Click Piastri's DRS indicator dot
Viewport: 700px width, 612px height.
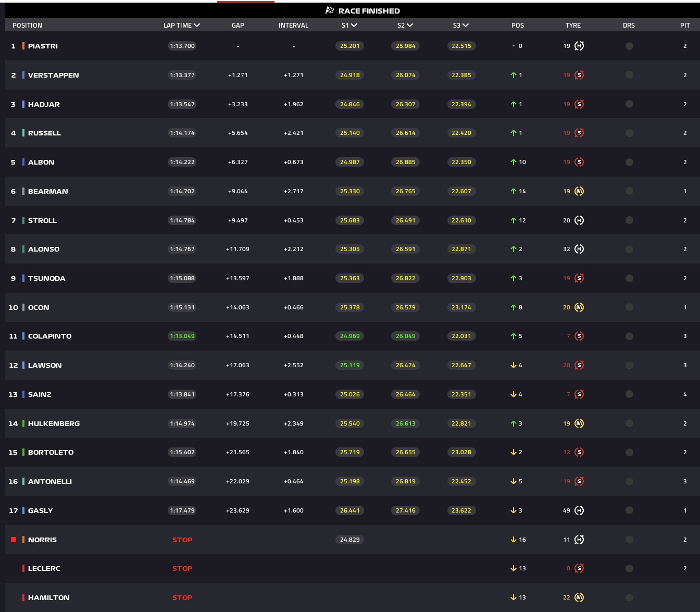click(629, 46)
